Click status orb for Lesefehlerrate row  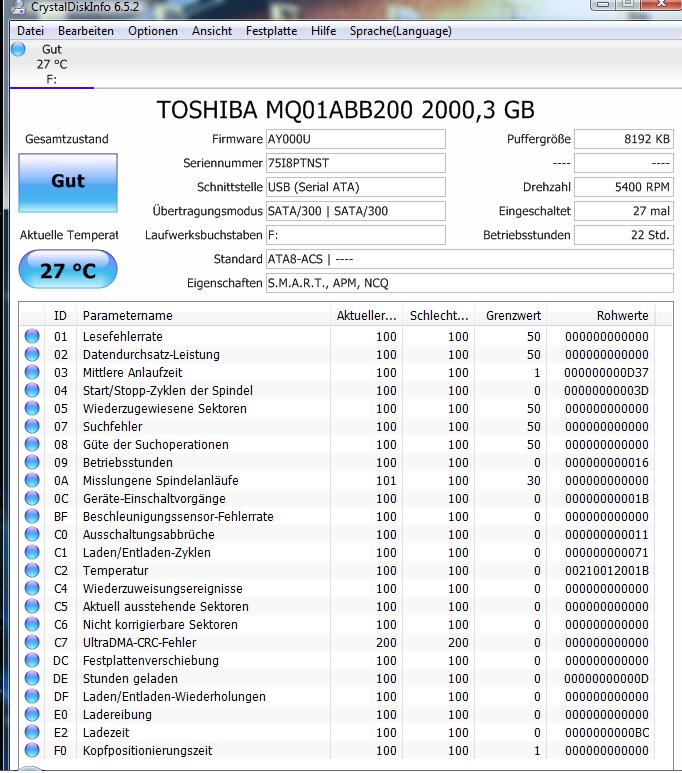32,336
